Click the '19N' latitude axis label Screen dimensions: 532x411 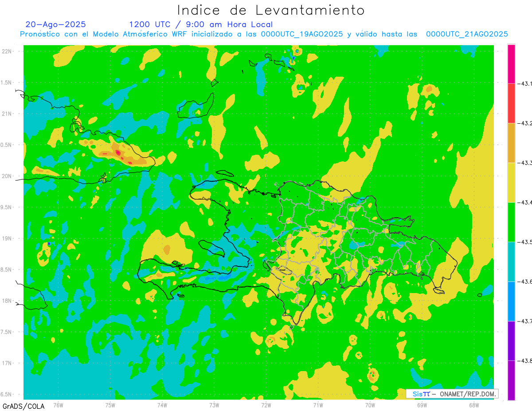click(7, 239)
